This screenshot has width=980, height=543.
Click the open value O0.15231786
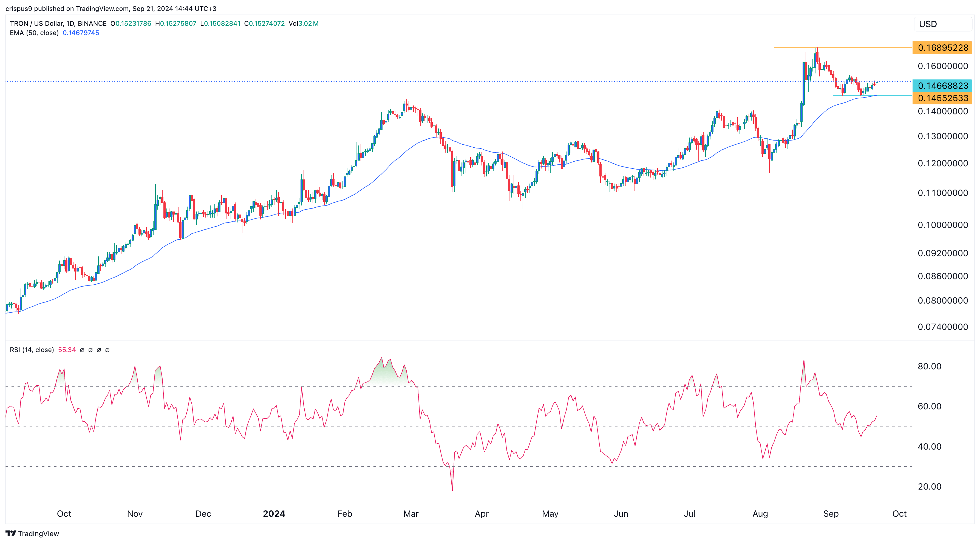click(131, 24)
